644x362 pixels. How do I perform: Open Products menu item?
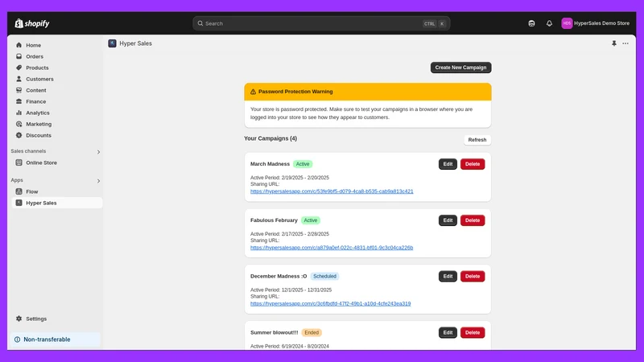click(37, 68)
